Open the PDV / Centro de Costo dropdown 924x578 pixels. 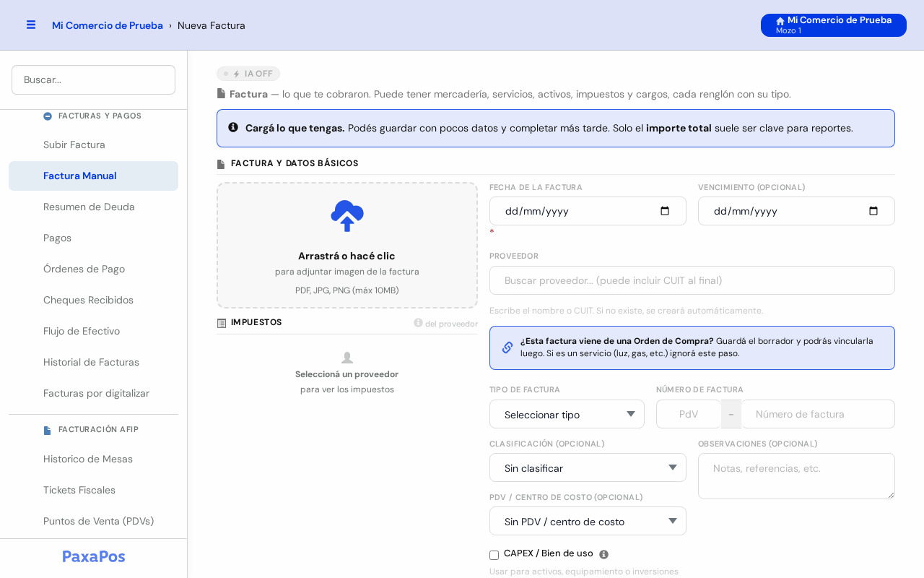[588, 521]
